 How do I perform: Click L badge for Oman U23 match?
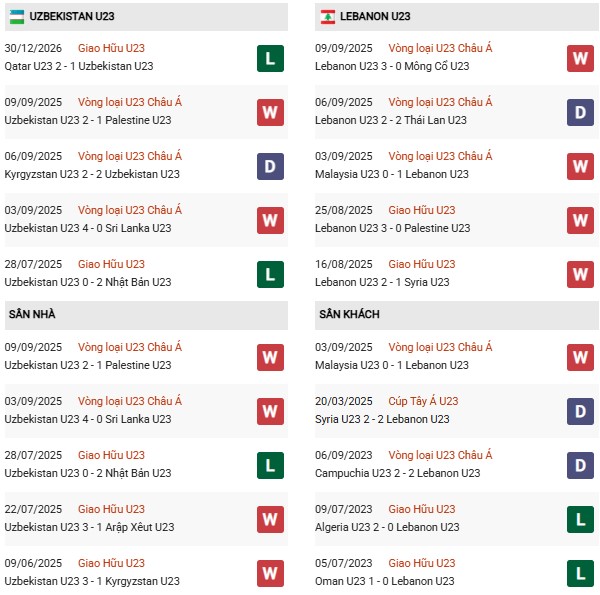581,573
